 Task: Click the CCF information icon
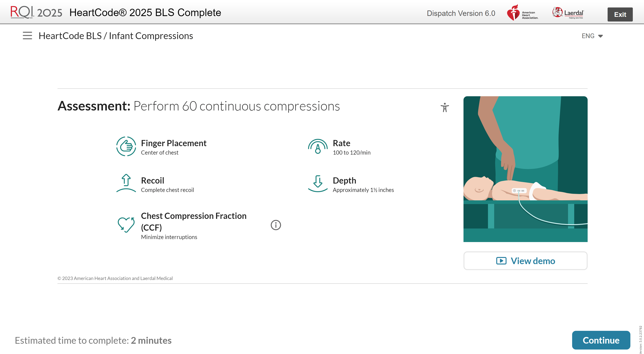click(x=276, y=225)
